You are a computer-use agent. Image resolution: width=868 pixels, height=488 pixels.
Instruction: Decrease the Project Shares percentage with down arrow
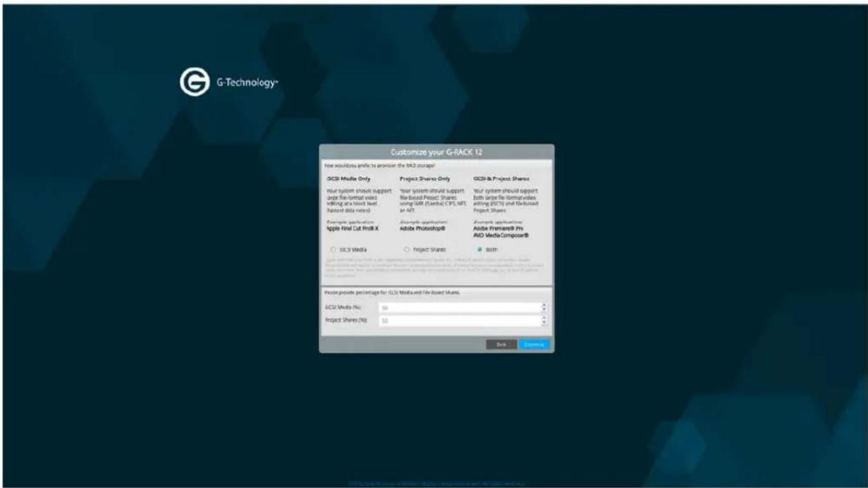click(x=544, y=323)
